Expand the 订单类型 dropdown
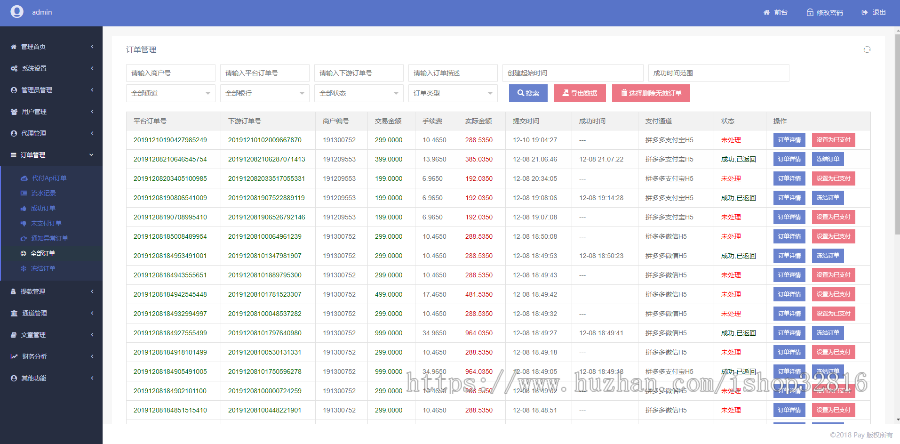 (453, 93)
